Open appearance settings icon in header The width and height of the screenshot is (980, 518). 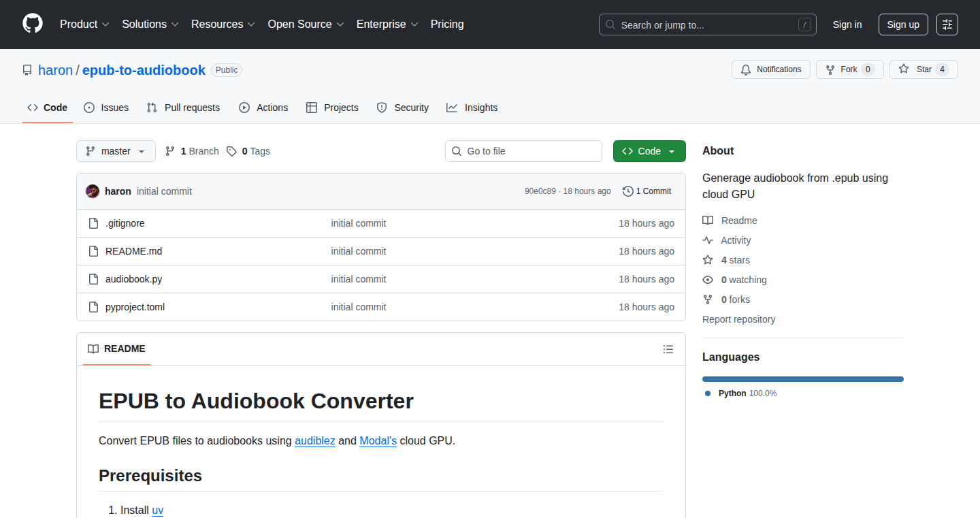tap(947, 25)
